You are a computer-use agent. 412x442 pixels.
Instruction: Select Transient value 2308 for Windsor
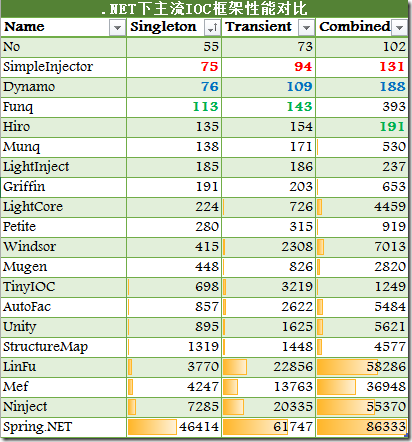[297, 247]
